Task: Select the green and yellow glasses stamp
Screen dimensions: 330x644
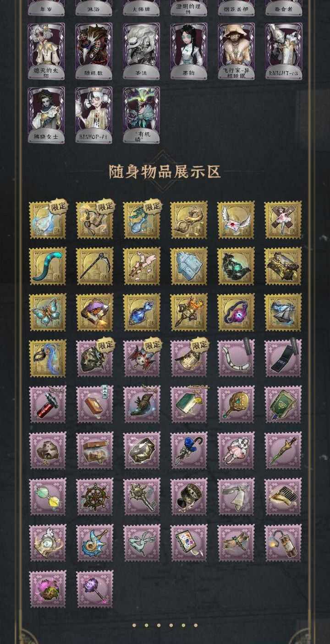Action: click(x=48, y=497)
